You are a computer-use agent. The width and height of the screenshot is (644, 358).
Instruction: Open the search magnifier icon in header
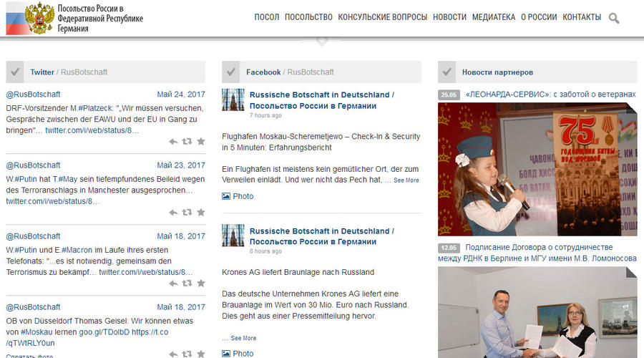(613, 18)
